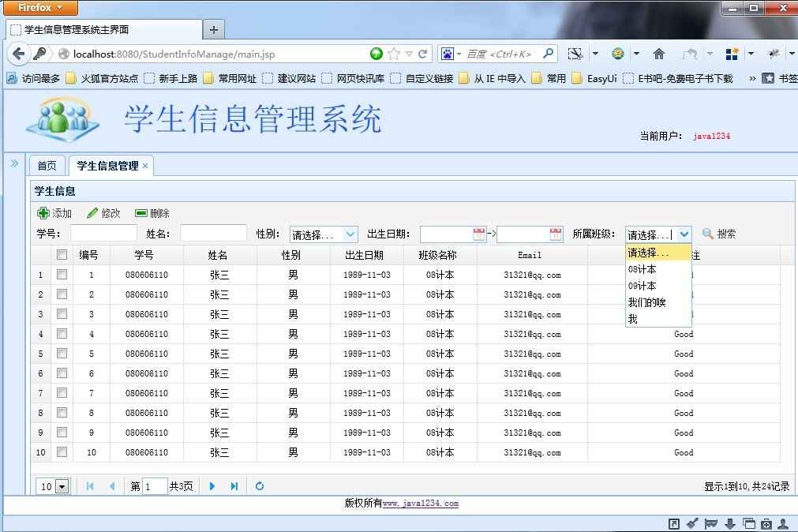
Task: Check the checkbox on row 编号 1
Action: click(x=62, y=274)
